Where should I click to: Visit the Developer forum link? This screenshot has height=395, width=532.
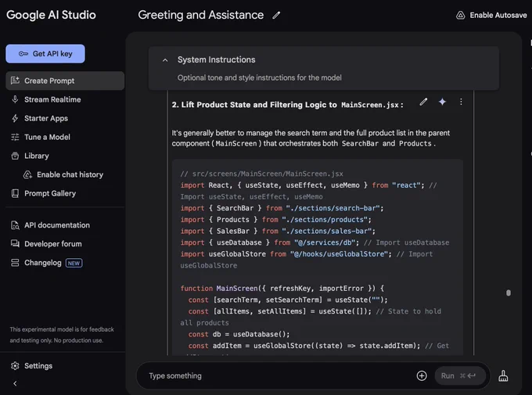tap(53, 244)
